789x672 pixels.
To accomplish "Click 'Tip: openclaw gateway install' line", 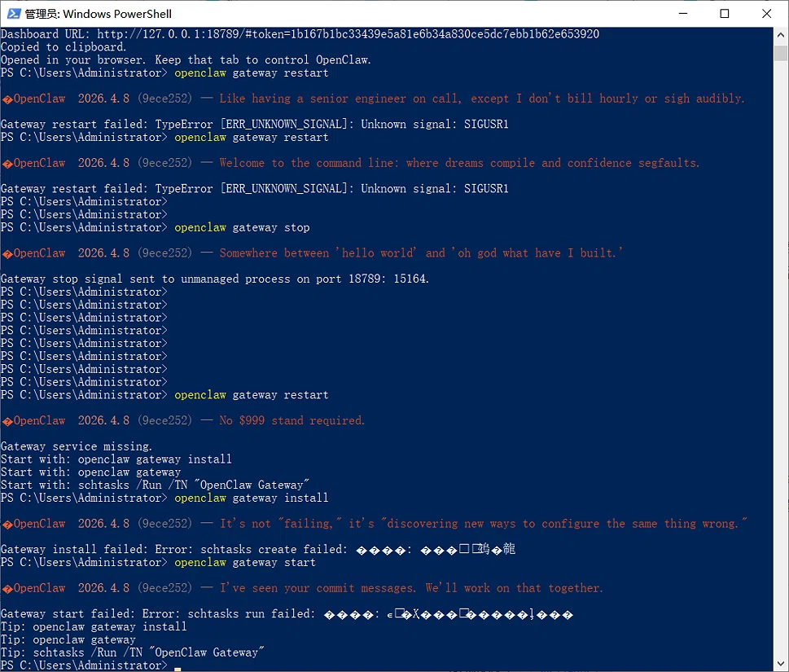I will coord(94,626).
